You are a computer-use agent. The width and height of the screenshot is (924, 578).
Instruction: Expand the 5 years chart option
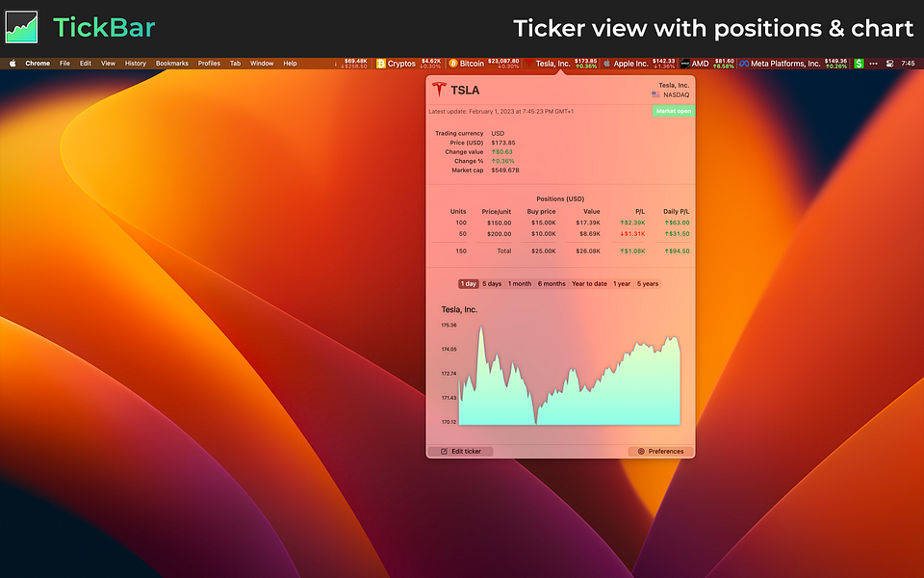(646, 283)
